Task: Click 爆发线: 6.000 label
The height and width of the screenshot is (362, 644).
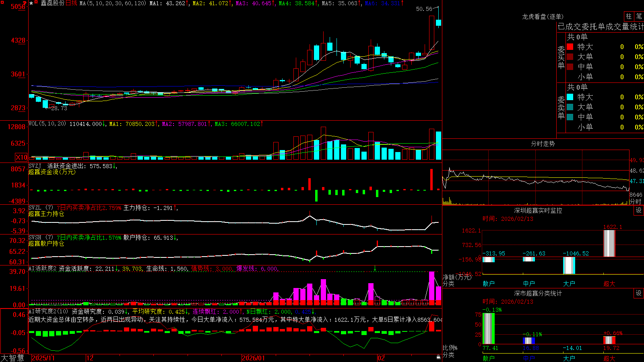Action: click(257, 269)
